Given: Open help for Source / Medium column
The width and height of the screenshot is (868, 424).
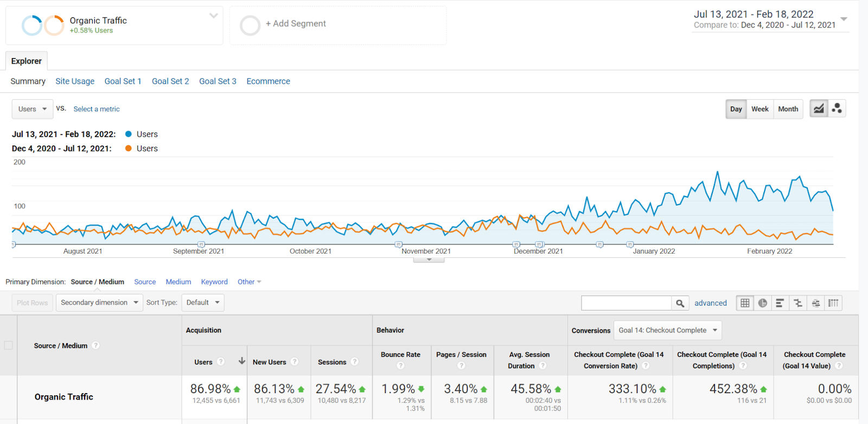Looking at the screenshot, I should pos(95,345).
